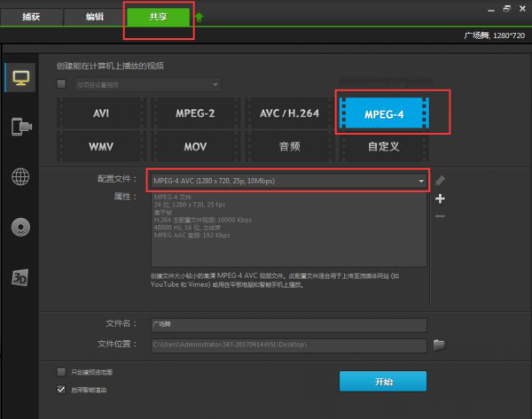Select the Device output icon in sidebar

20,127
